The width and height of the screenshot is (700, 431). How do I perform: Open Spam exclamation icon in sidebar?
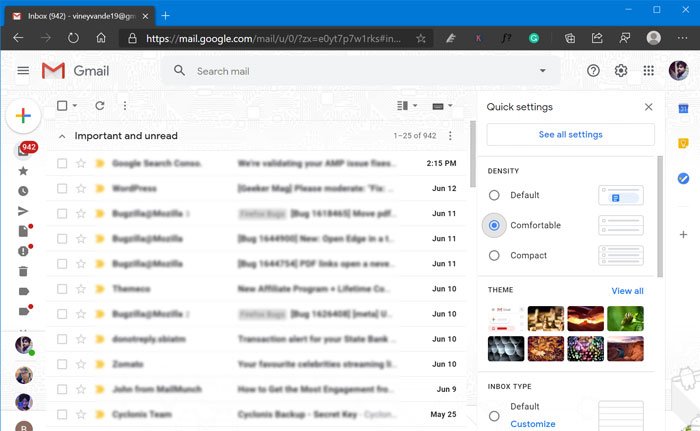pos(24,251)
